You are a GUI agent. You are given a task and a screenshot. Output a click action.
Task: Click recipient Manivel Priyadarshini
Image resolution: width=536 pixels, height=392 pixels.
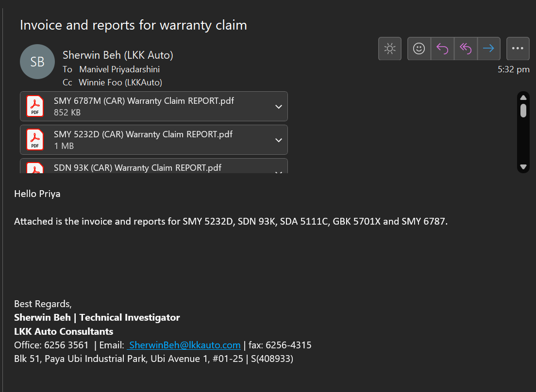(119, 69)
